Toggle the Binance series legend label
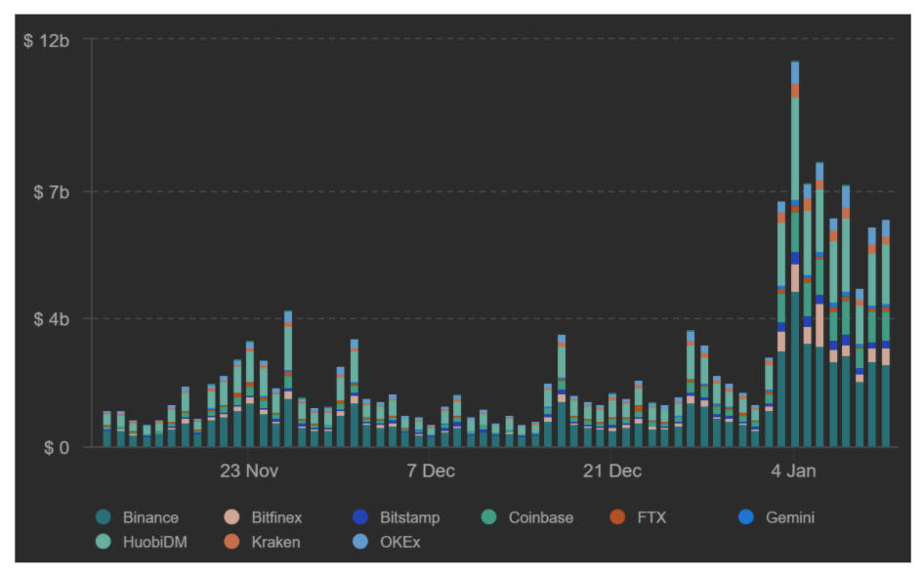The height and width of the screenshot is (575, 924). (150, 517)
